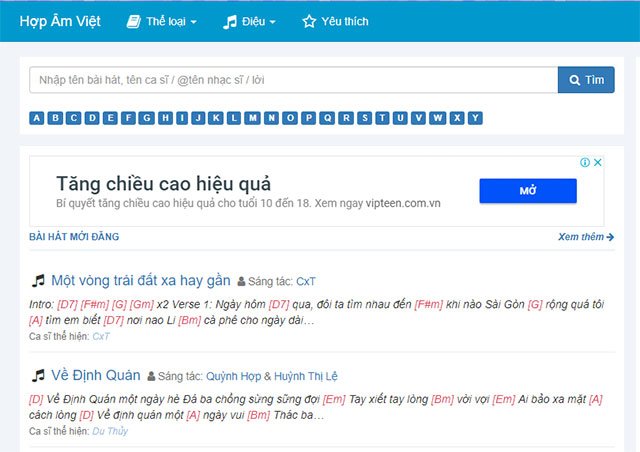
Task: Click the ad info icon
Action: point(585,163)
